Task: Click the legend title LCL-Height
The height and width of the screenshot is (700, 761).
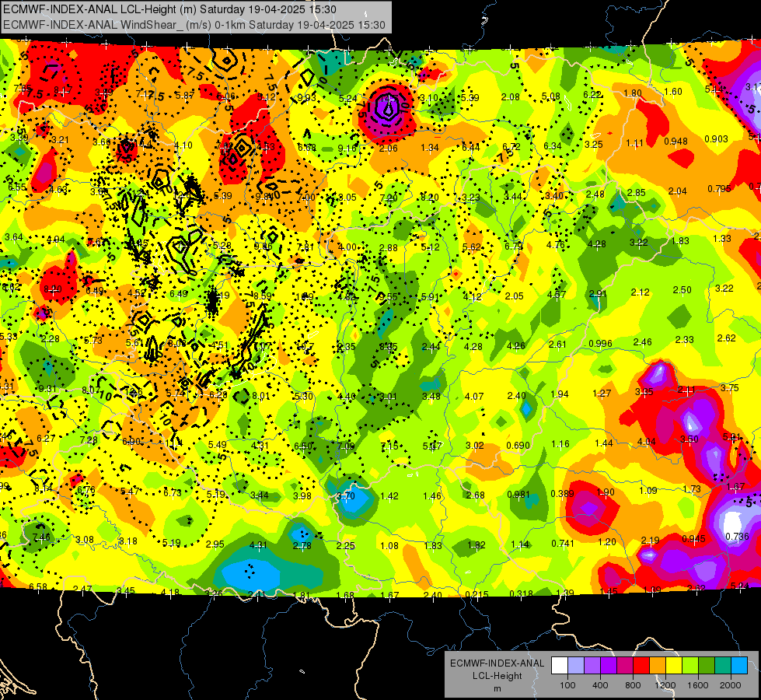Action: [x=497, y=676]
